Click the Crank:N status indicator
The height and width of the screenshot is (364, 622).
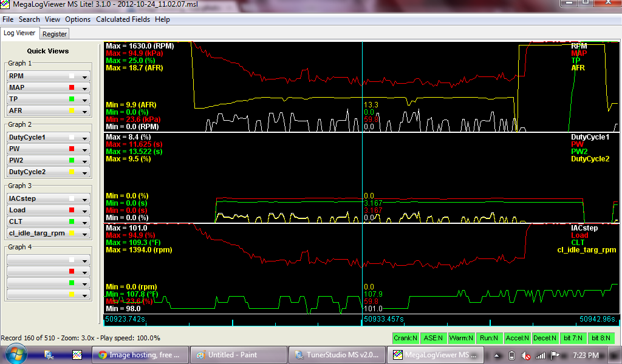click(405, 338)
